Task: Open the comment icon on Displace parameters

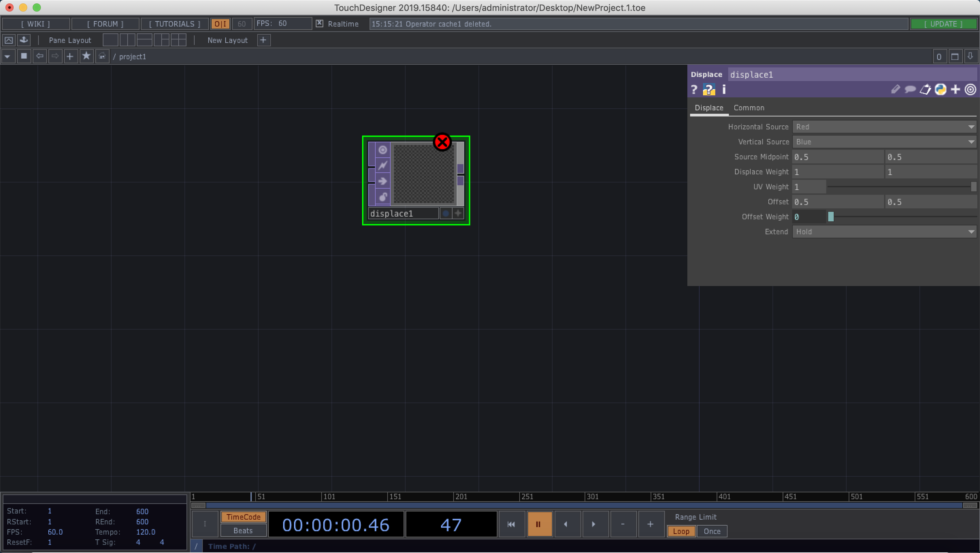Action: pos(910,89)
